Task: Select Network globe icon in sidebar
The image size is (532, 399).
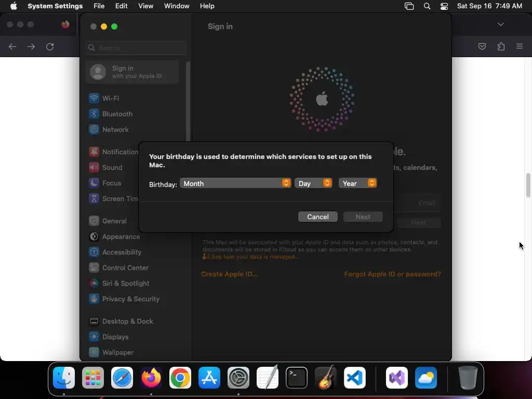Action: coord(94,129)
